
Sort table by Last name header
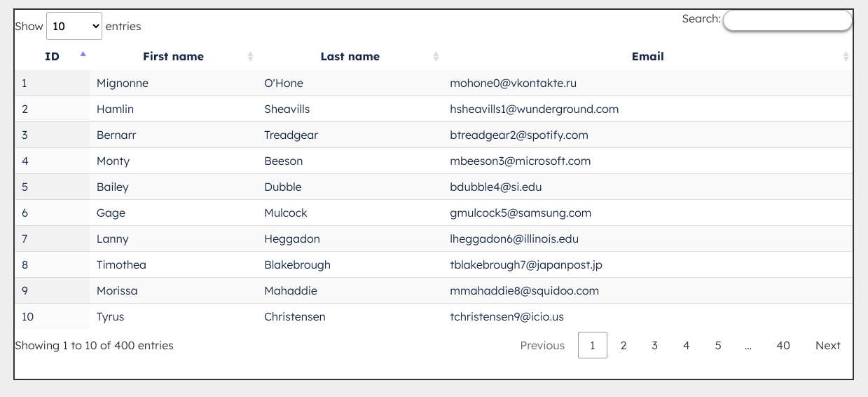[350, 57]
